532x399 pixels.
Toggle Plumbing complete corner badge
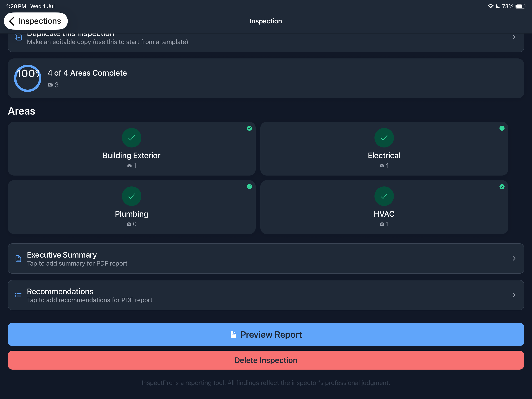tap(249, 187)
